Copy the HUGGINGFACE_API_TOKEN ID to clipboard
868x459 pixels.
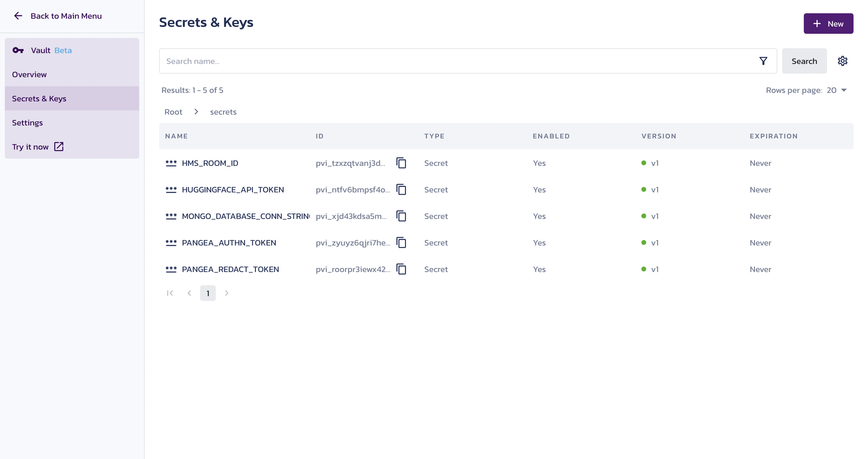click(x=401, y=189)
